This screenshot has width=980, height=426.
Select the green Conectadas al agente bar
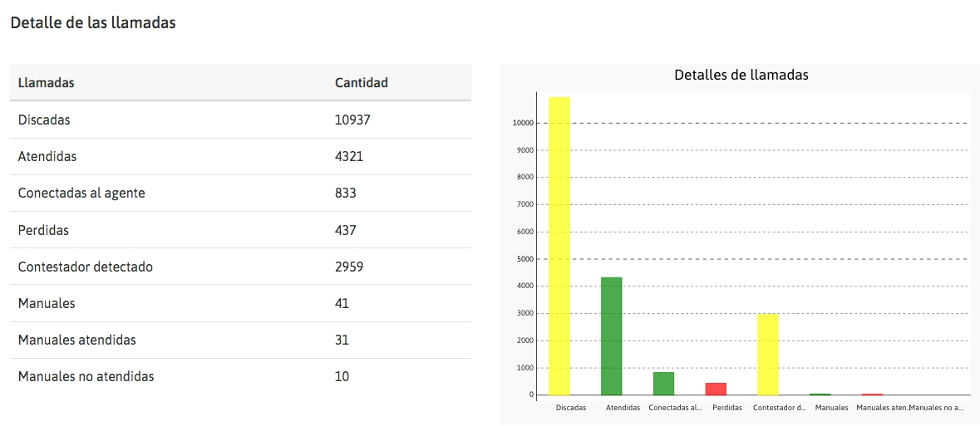[x=664, y=384]
